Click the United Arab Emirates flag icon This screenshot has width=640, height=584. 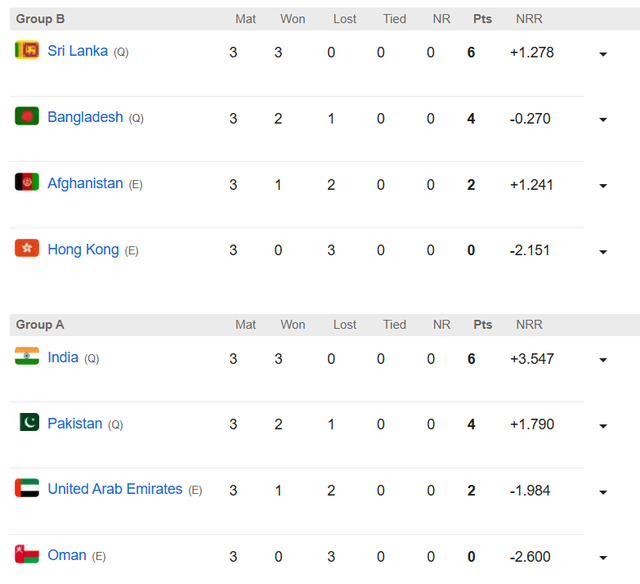(27, 488)
